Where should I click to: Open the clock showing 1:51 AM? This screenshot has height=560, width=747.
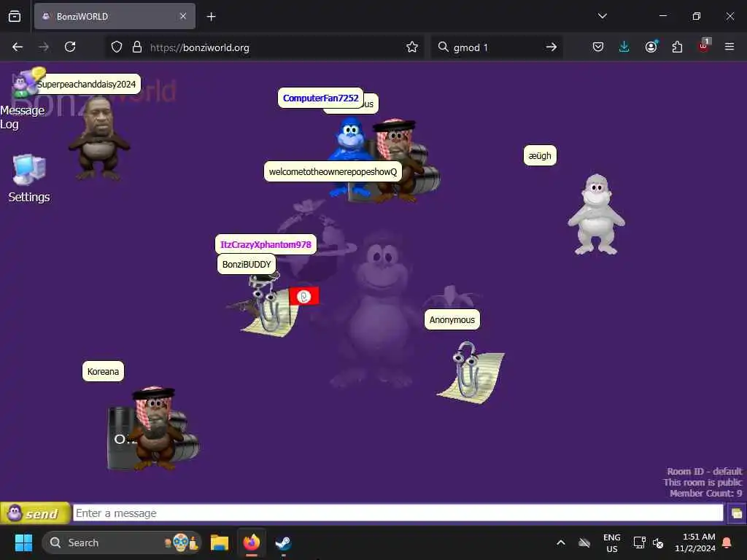[x=695, y=542]
